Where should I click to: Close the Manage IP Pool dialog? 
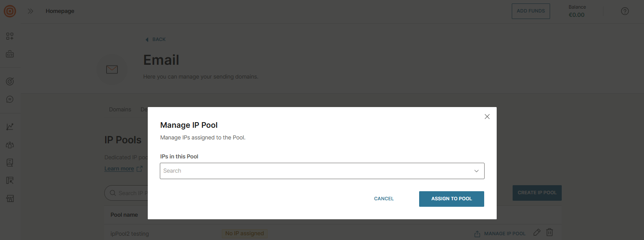point(487,117)
